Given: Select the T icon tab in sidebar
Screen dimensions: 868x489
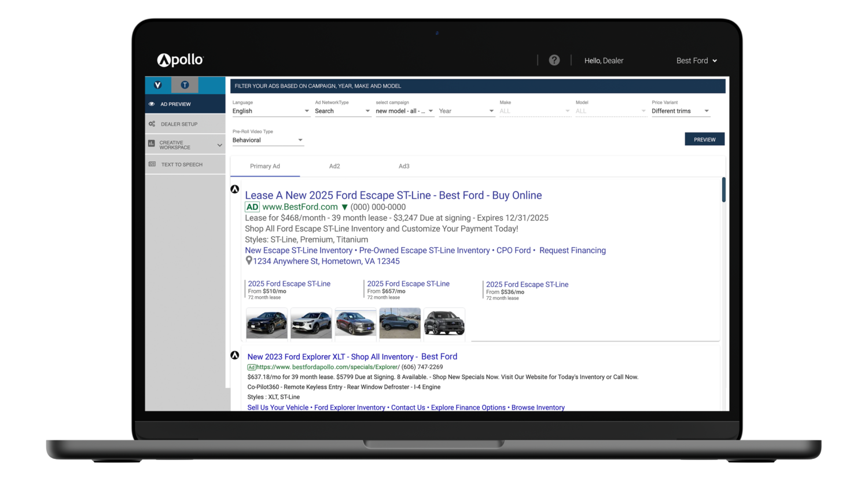Looking at the screenshot, I should 185,85.
